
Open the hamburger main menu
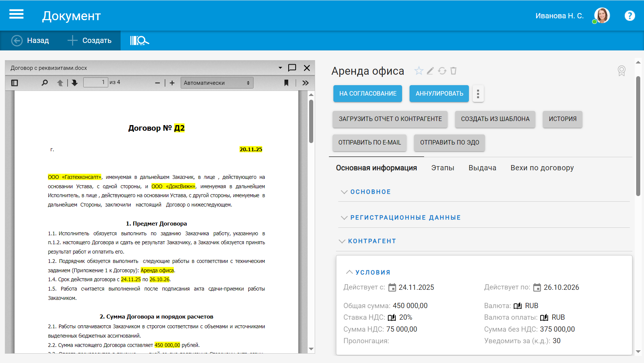[x=16, y=15]
